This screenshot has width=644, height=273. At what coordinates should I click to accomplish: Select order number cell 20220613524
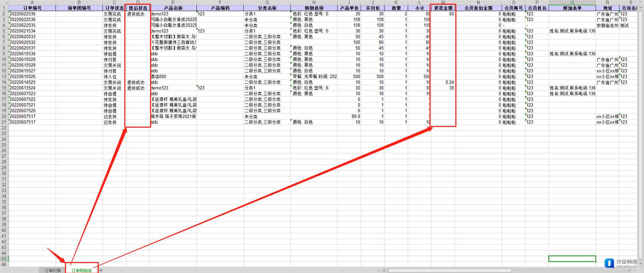pyautogui.click(x=32, y=88)
